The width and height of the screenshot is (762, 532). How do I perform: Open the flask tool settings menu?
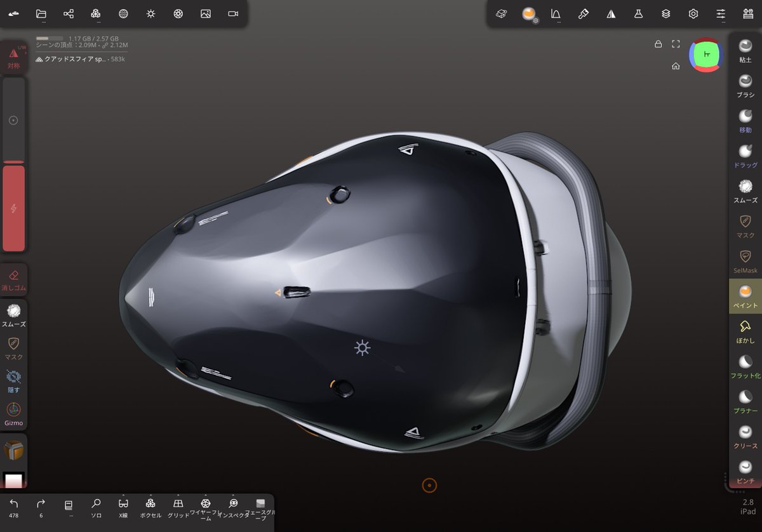(x=638, y=13)
